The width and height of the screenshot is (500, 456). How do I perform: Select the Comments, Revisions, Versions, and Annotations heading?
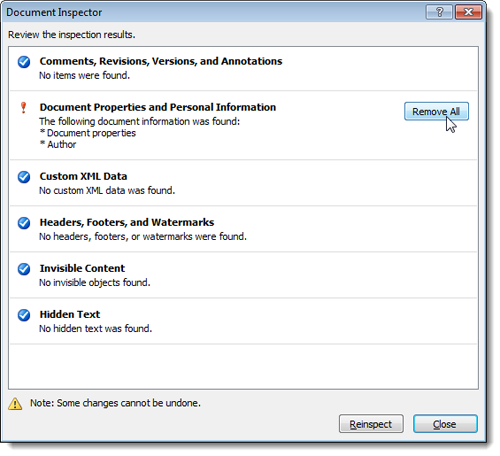click(161, 61)
